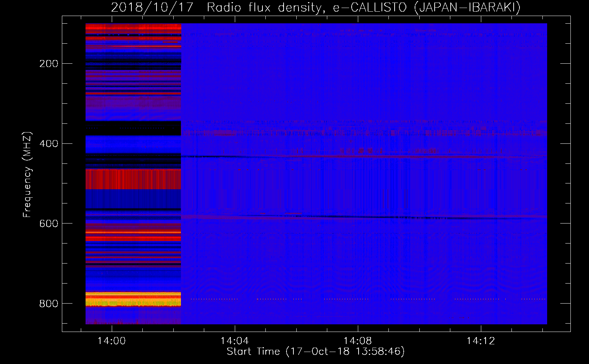This screenshot has height=364, width=589.
Task: Click the red striped band near 500 MHz
Action: (133, 179)
